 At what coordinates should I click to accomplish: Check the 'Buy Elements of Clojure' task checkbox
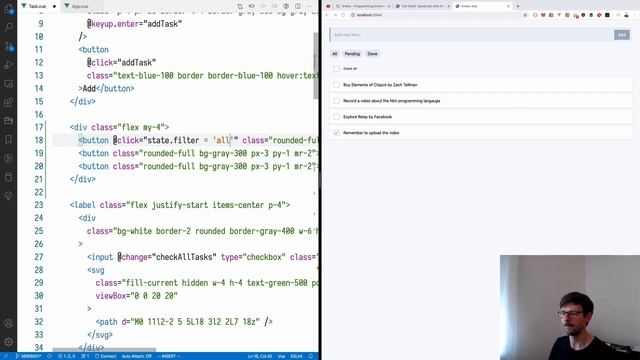(336, 85)
